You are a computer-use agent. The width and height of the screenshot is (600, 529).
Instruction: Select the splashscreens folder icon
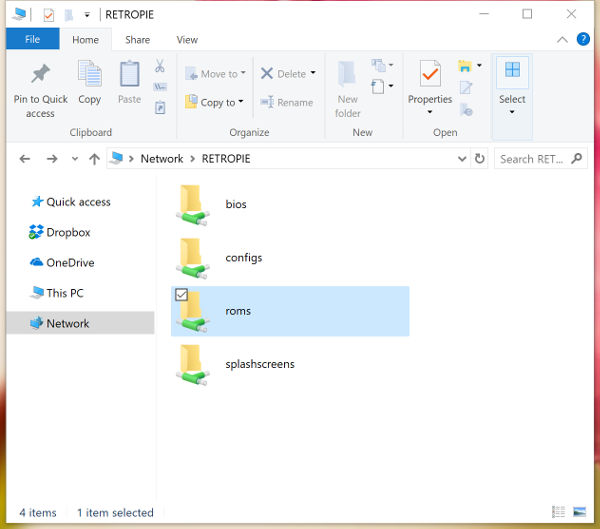(192, 365)
